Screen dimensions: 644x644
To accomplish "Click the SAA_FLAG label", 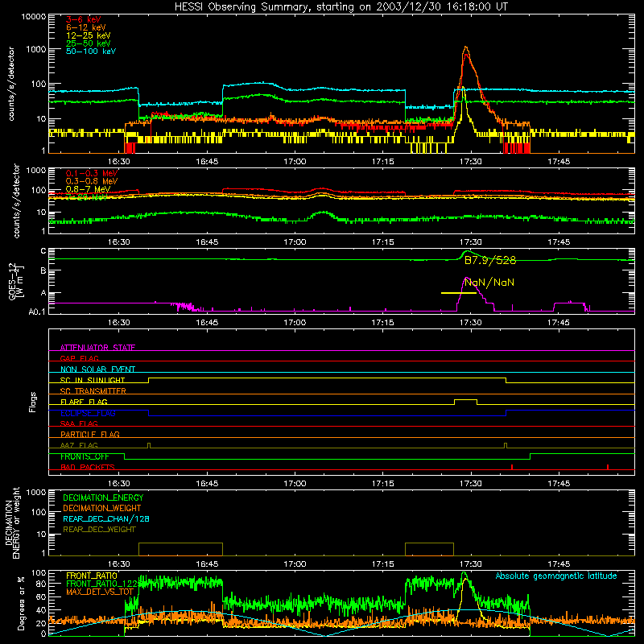I will 79,423.
